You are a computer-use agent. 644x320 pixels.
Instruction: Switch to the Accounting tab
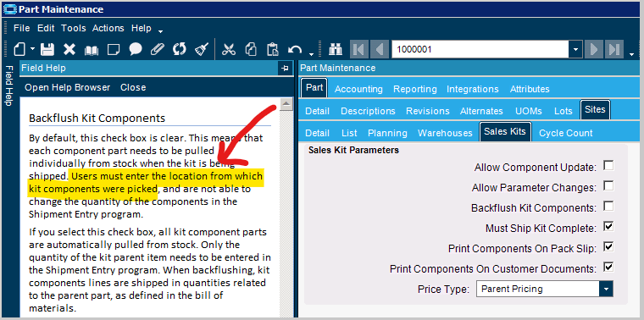pos(358,89)
